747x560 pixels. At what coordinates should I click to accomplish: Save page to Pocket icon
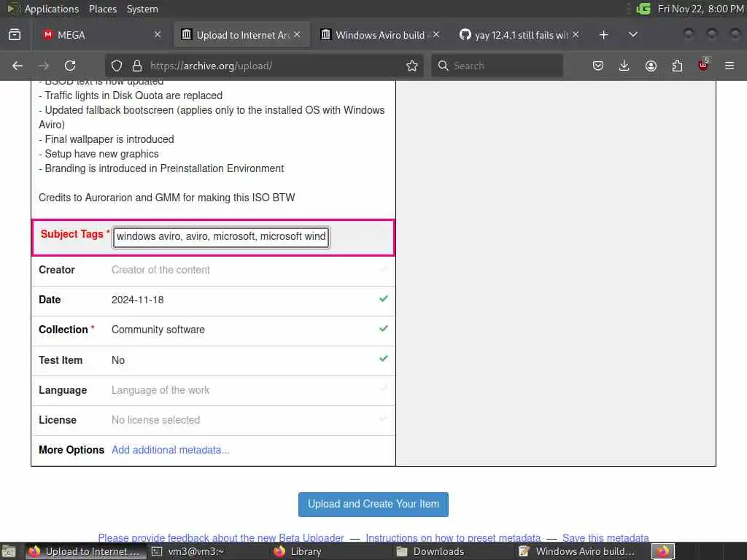pos(598,66)
